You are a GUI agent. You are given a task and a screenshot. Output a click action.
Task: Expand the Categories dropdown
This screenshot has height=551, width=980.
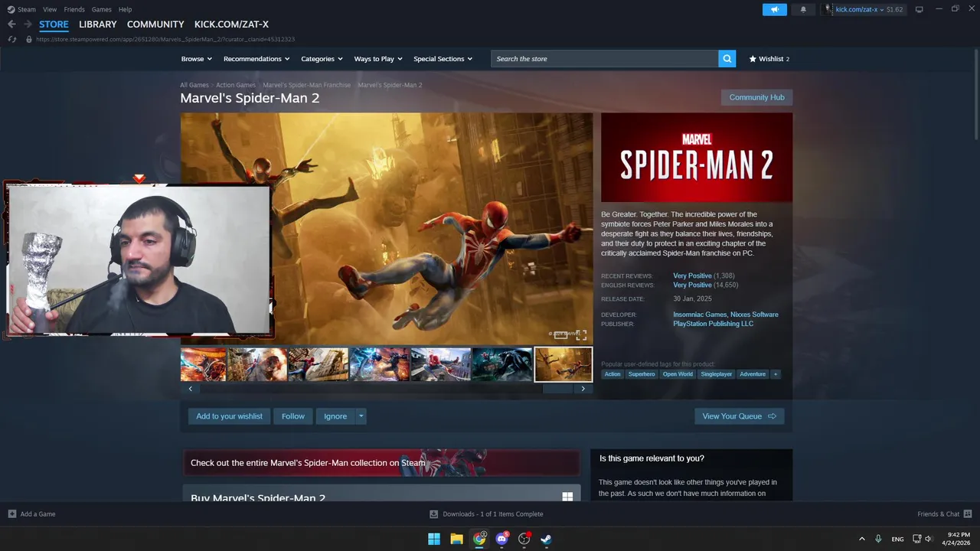tap(322, 59)
